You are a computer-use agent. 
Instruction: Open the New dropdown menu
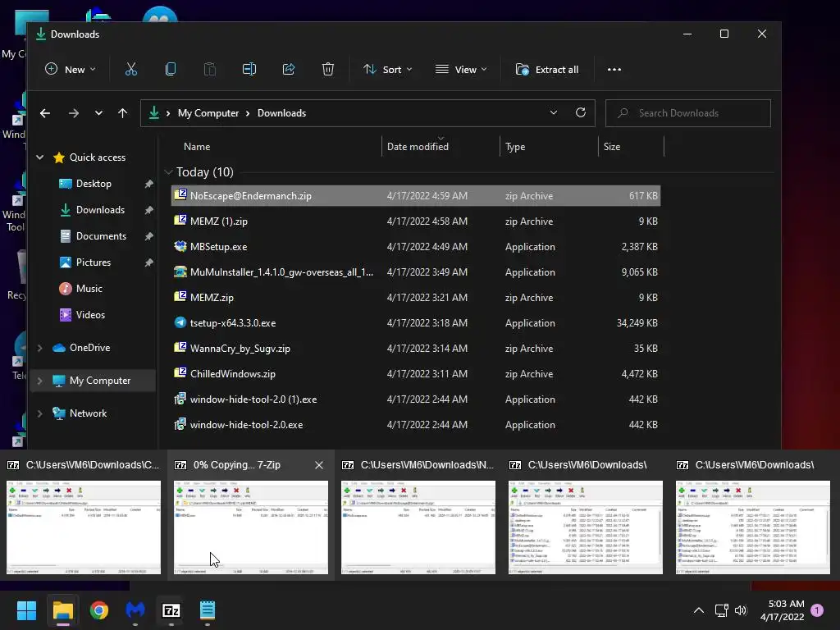[71, 69]
